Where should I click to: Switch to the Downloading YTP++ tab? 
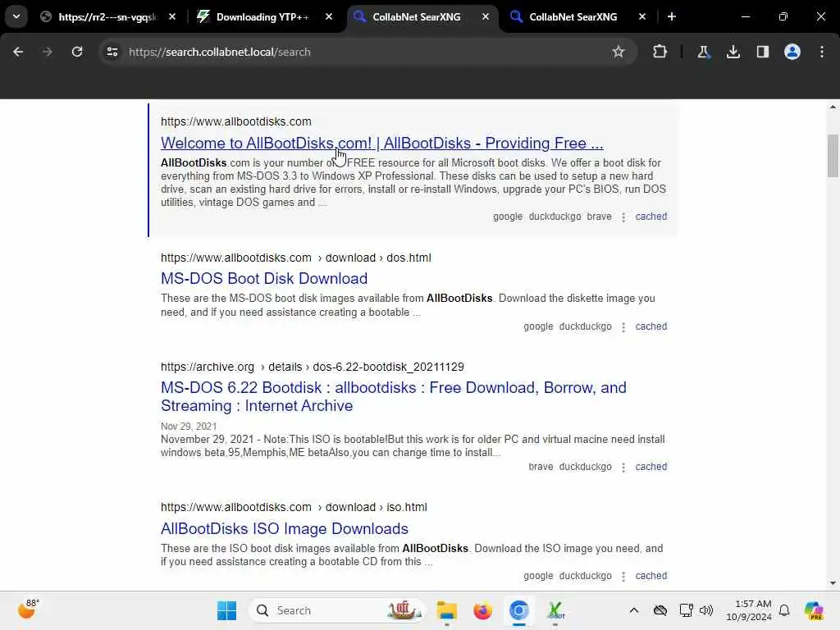coord(262,16)
